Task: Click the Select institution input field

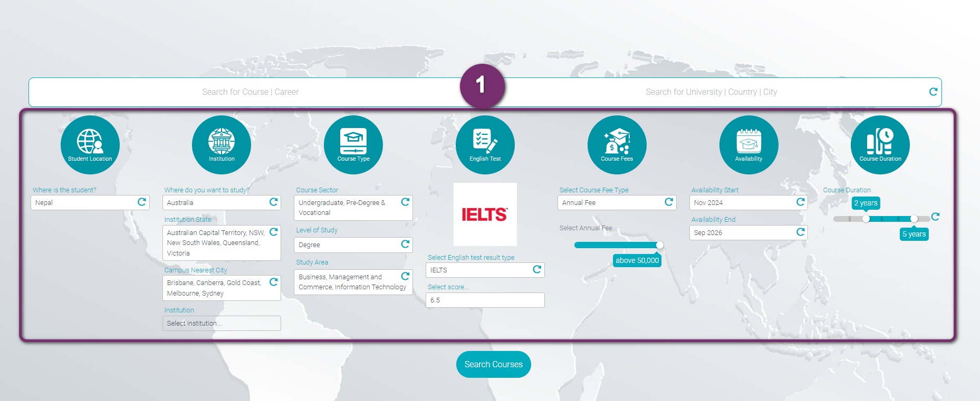Action: 222,324
